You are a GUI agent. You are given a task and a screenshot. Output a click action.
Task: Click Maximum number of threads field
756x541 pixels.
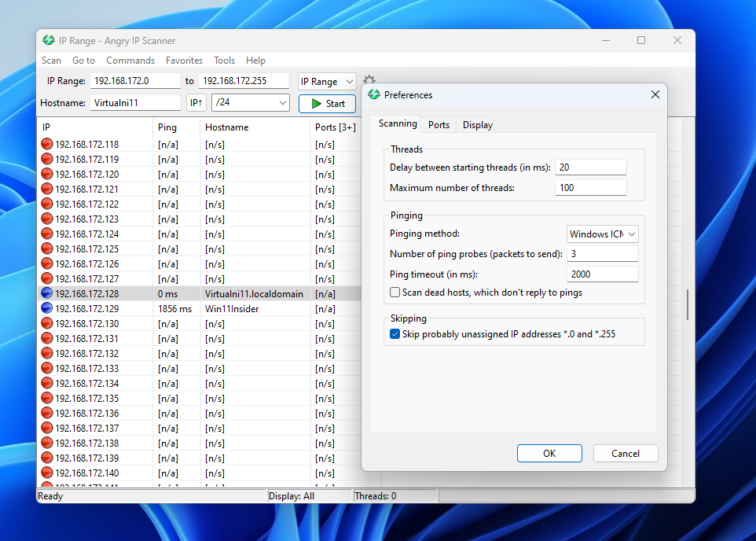pos(591,187)
